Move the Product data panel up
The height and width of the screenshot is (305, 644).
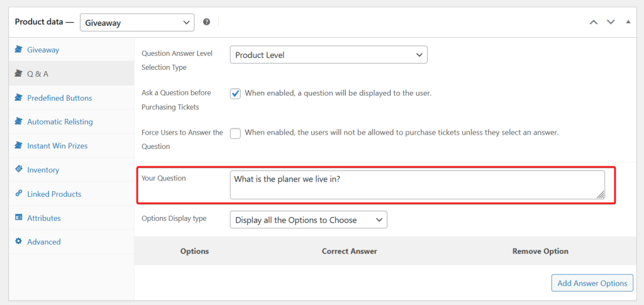(x=593, y=22)
